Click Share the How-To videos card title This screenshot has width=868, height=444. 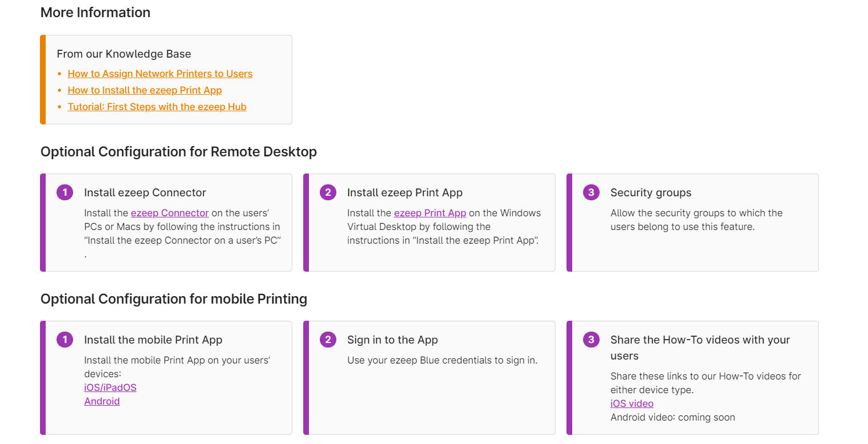tap(700, 348)
